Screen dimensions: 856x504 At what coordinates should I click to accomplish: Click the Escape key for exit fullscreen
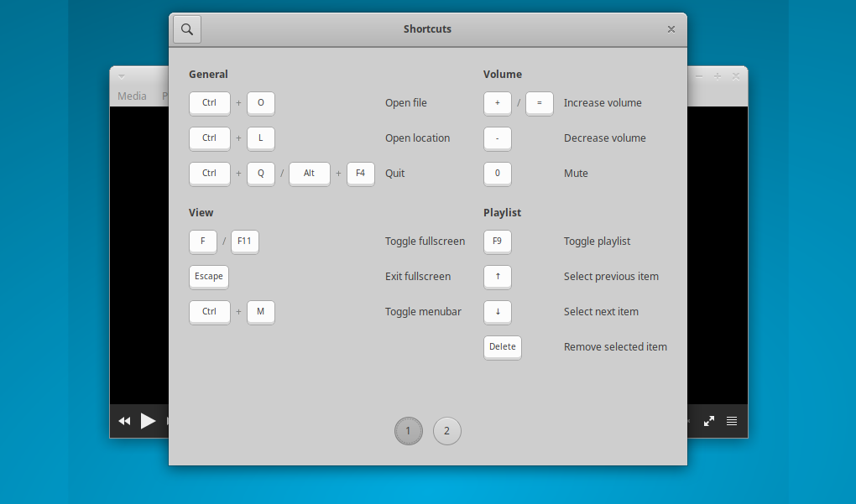click(208, 277)
